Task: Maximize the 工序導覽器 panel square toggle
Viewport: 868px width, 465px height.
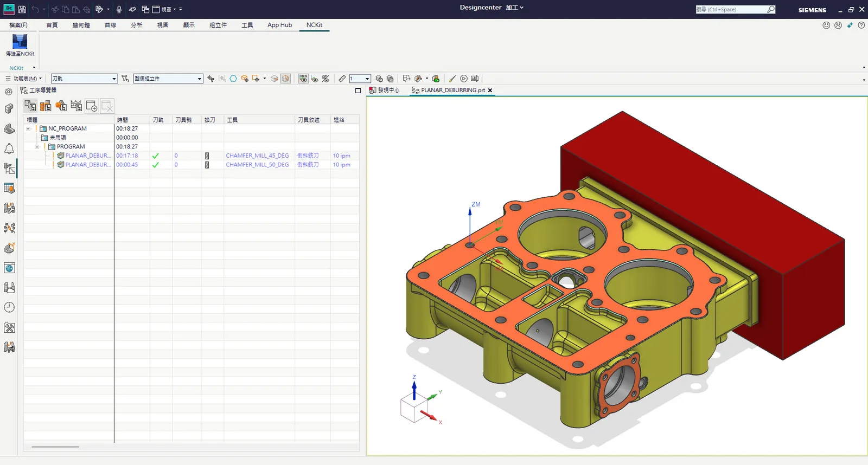Action: pos(358,91)
